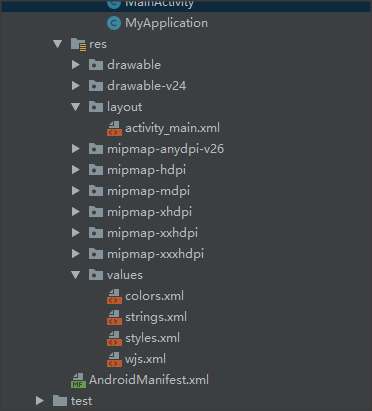Image resolution: width=372 pixels, height=411 pixels.
Task: Select the mipmap-xxhdpi label
Action: (152, 233)
